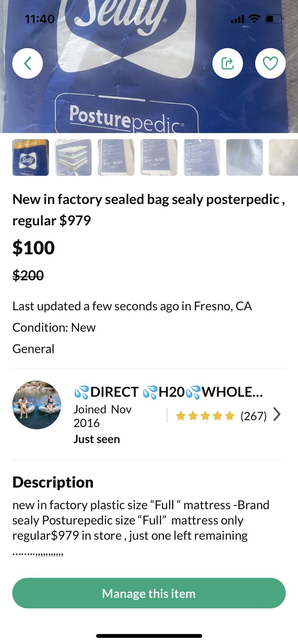
Task: Tap the share listing icon
Action: click(x=227, y=63)
